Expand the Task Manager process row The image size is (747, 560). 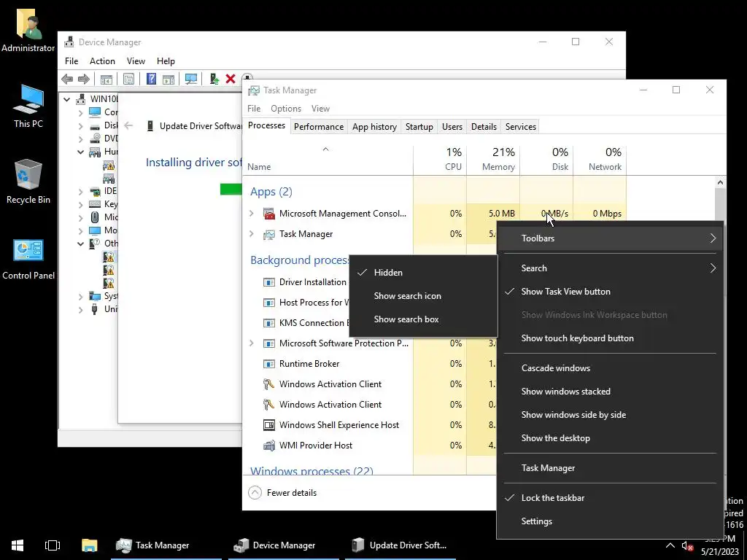(x=252, y=234)
